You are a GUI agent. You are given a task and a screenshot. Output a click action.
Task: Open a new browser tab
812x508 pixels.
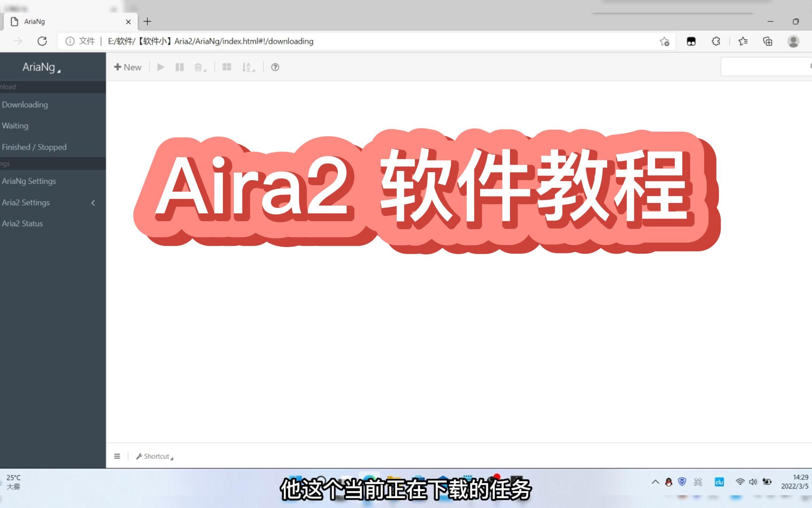[147, 22]
